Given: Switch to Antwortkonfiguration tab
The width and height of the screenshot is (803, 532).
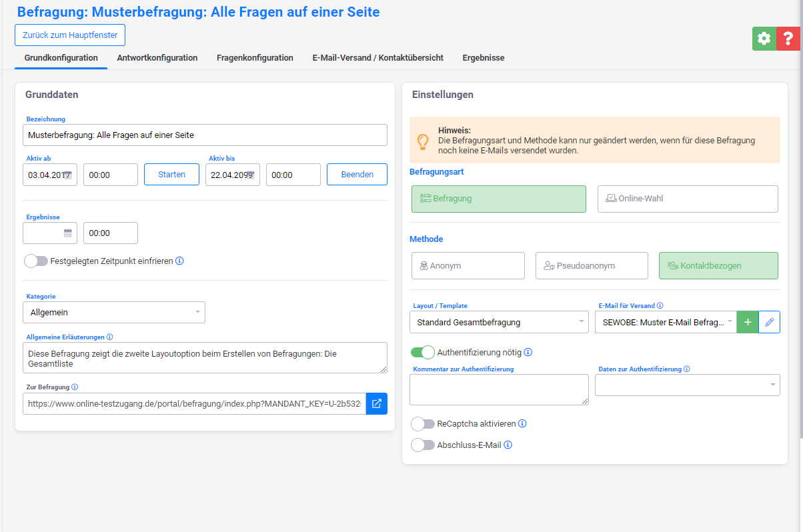Looking at the screenshot, I should click(157, 58).
